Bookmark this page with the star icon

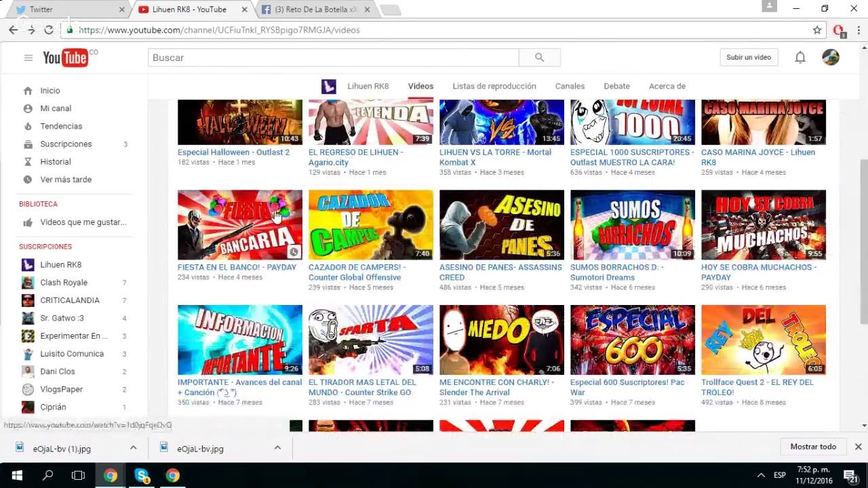(817, 30)
